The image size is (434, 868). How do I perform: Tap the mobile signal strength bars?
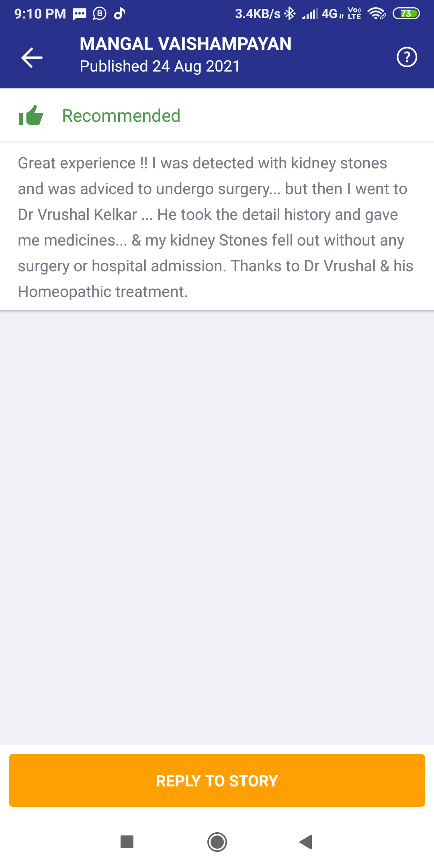(310, 14)
